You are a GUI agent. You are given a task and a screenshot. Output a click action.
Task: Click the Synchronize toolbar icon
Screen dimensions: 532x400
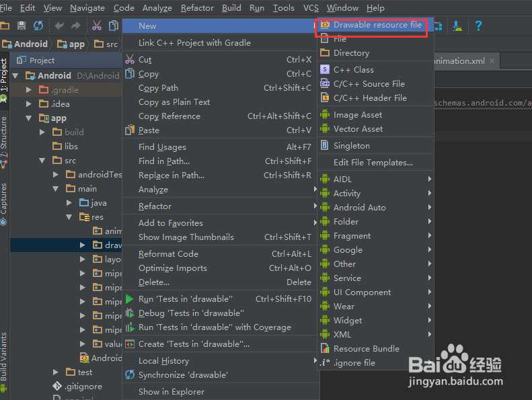click(38, 26)
